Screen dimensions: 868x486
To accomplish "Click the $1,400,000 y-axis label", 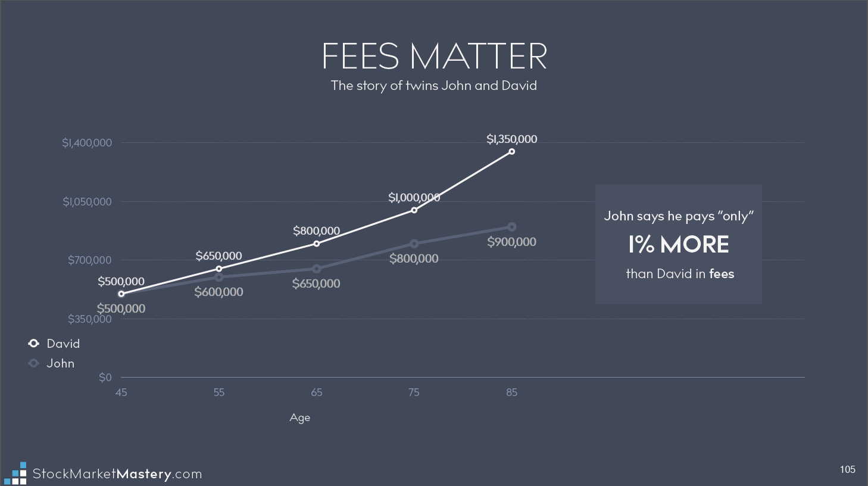I will pos(87,143).
